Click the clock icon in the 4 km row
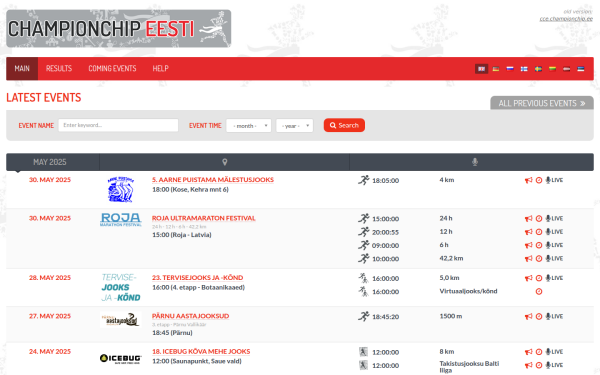This screenshot has width=600, height=375. tap(539, 180)
